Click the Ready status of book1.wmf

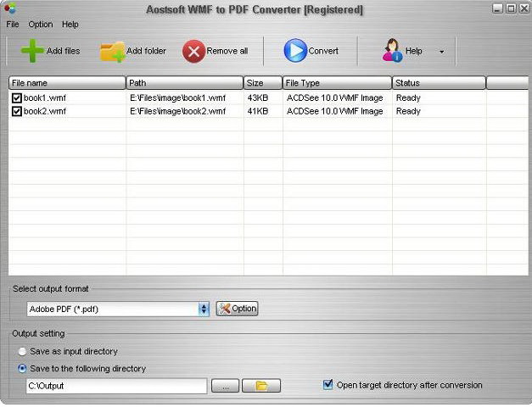pyautogui.click(x=408, y=98)
